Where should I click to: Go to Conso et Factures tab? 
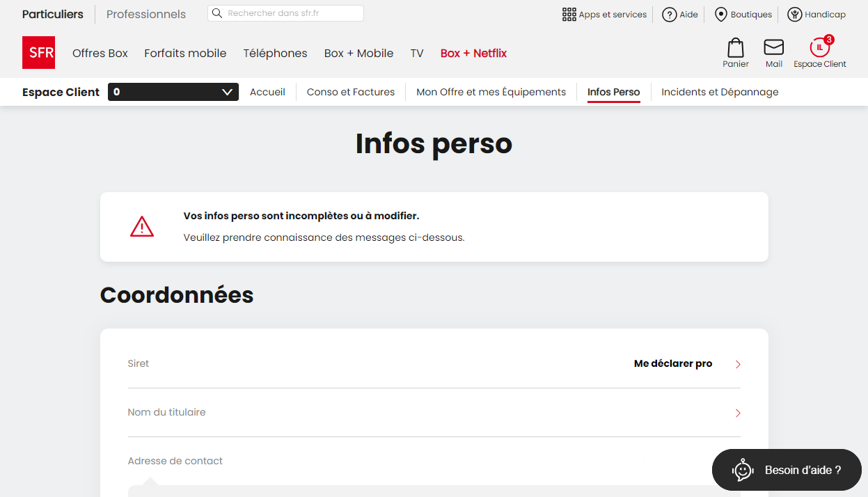[351, 92]
